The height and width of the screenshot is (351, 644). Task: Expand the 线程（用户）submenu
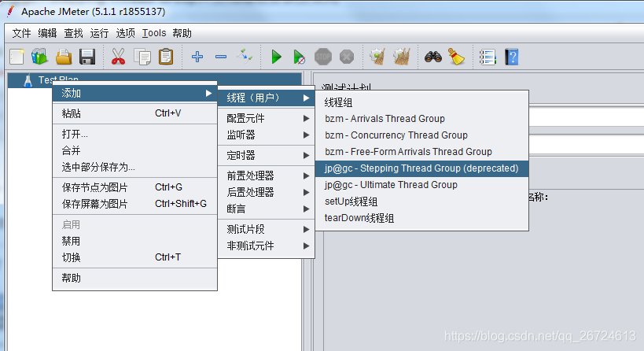(266, 98)
